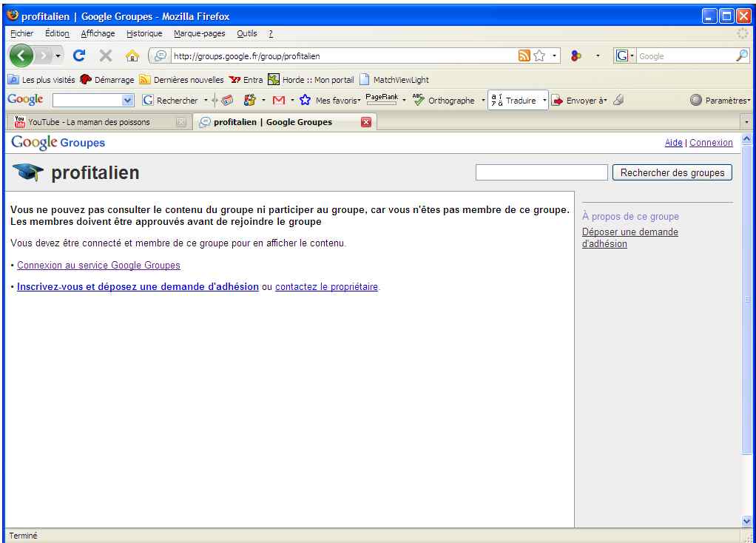The image size is (756, 543).
Task: Open the dropdown arrow next to Gmail icon
Action: click(x=293, y=101)
